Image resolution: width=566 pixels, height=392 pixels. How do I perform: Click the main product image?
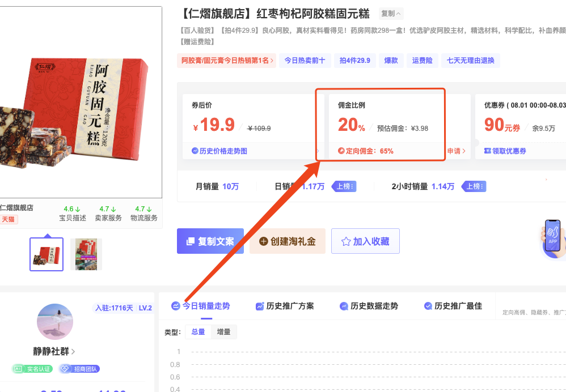(81, 102)
